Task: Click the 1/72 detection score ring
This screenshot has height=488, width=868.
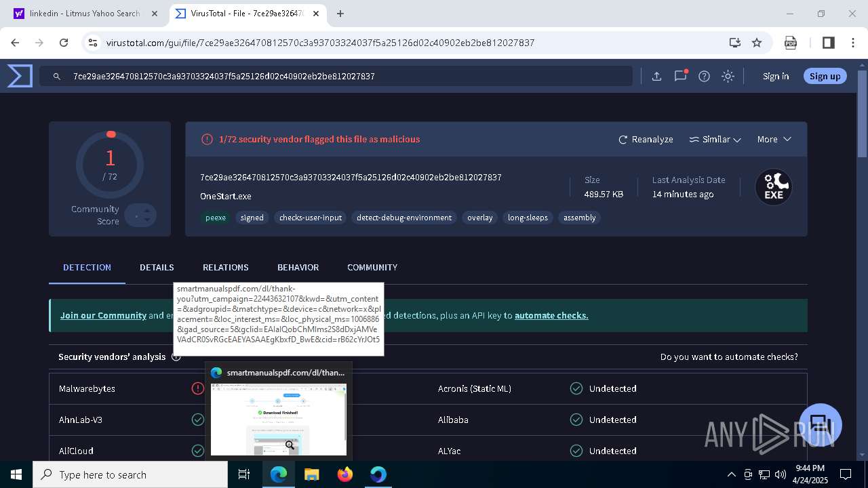Action: (x=110, y=165)
